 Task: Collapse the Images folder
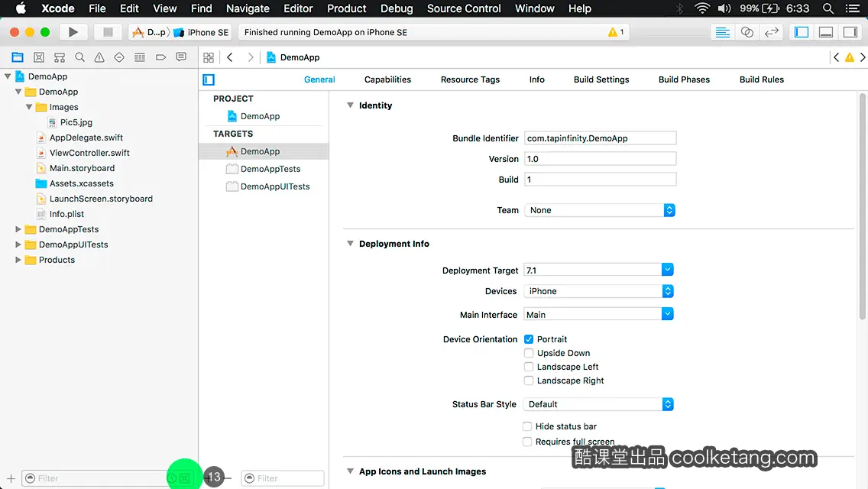click(x=29, y=107)
